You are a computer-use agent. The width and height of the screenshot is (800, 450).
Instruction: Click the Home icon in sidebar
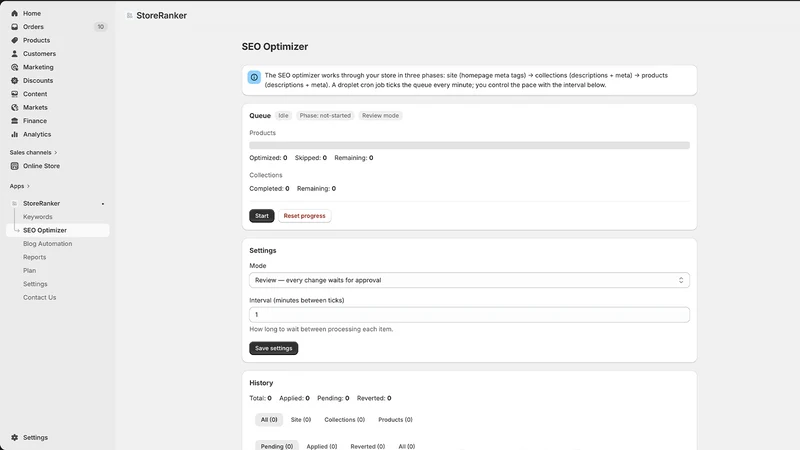[x=14, y=13]
